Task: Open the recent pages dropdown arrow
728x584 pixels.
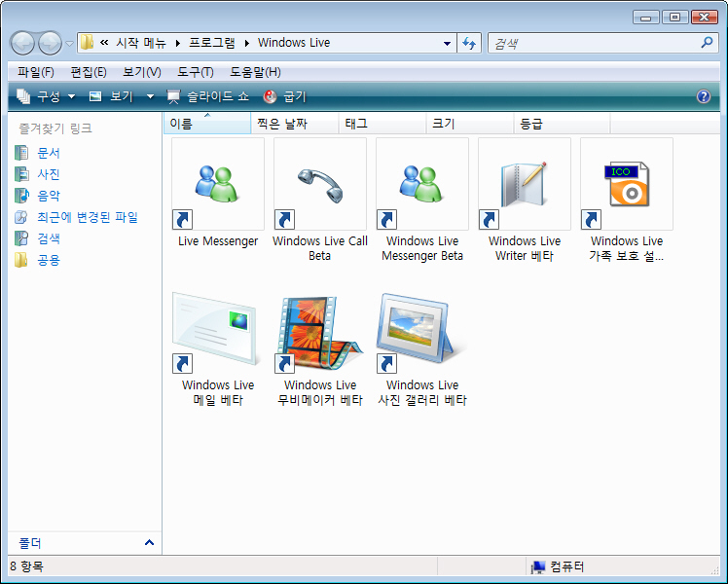Action: click(69, 43)
